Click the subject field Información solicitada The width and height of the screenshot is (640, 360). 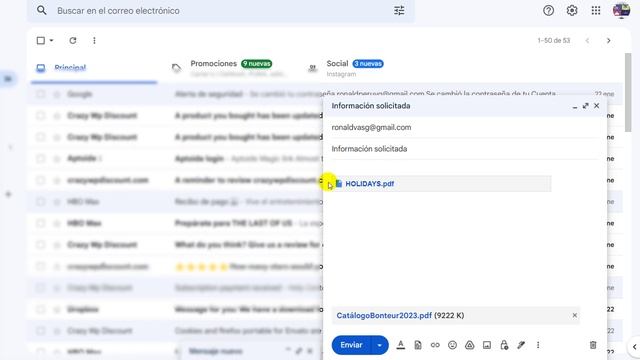pyautogui.click(x=465, y=149)
